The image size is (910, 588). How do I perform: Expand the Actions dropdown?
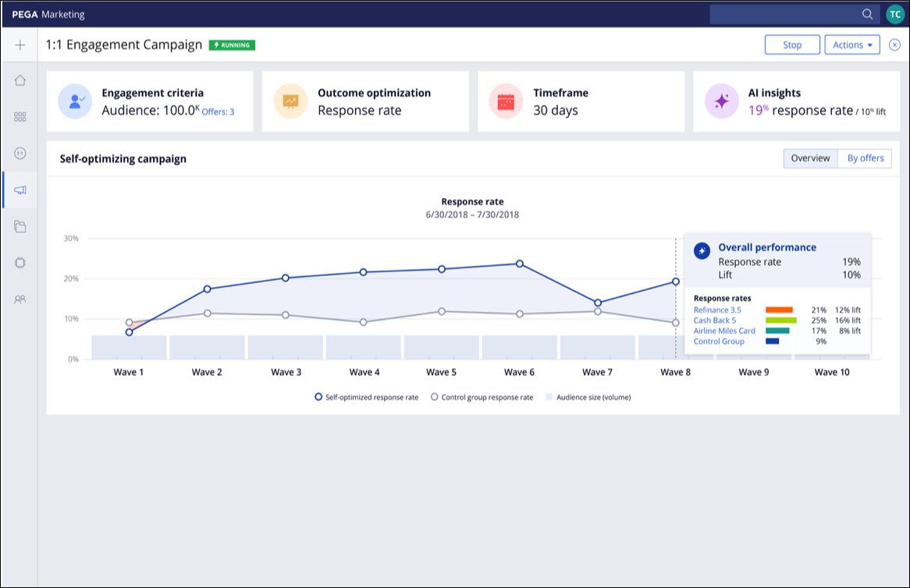tap(852, 44)
